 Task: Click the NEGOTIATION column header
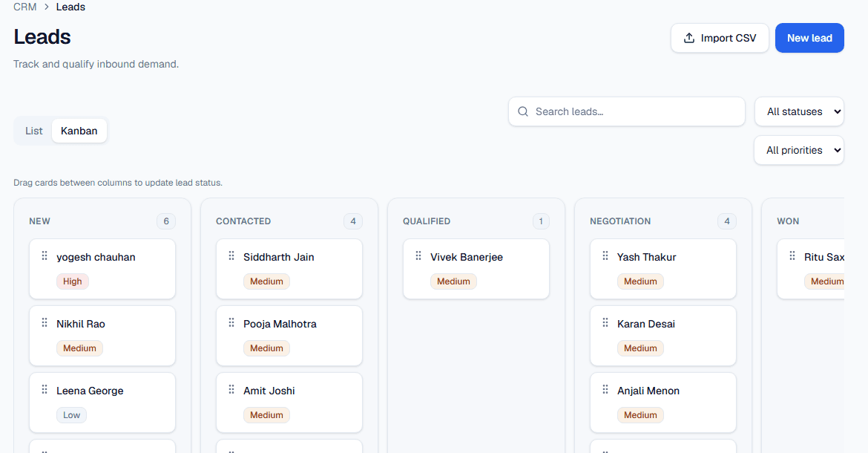[x=620, y=221]
